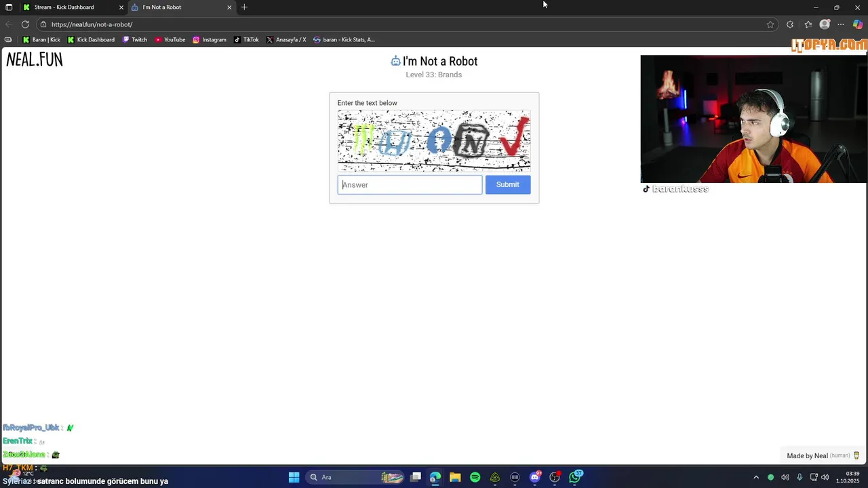The width and height of the screenshot is (868, 488).
Task: Add this page to favorites star
Action: coord(770,24)
